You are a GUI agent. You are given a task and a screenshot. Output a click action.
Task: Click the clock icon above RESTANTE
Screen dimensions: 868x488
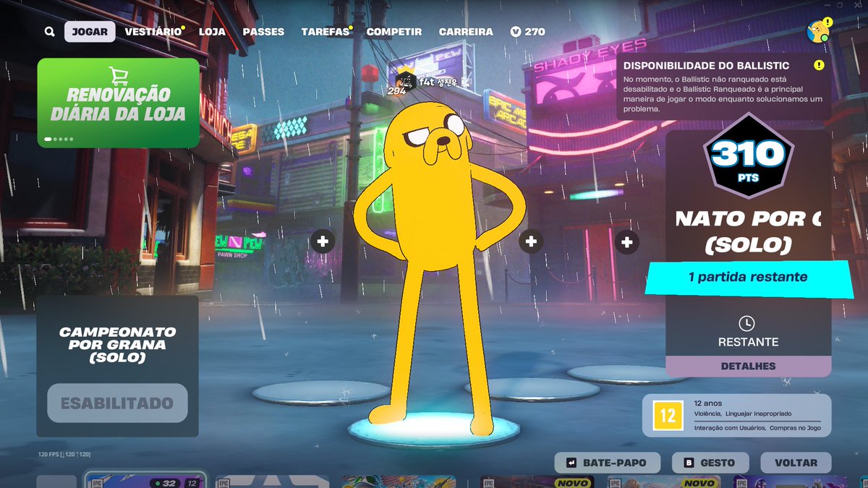(747, 323)
